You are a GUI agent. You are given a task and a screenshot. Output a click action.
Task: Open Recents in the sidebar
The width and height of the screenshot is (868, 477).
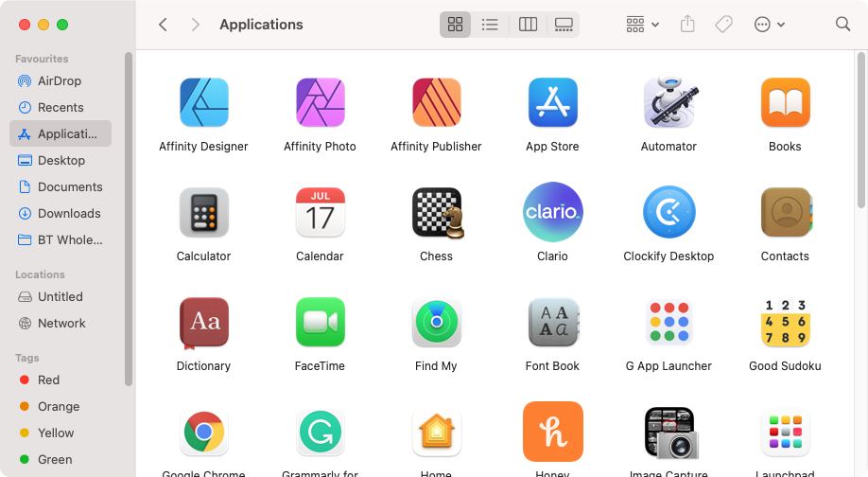[61, 108]
